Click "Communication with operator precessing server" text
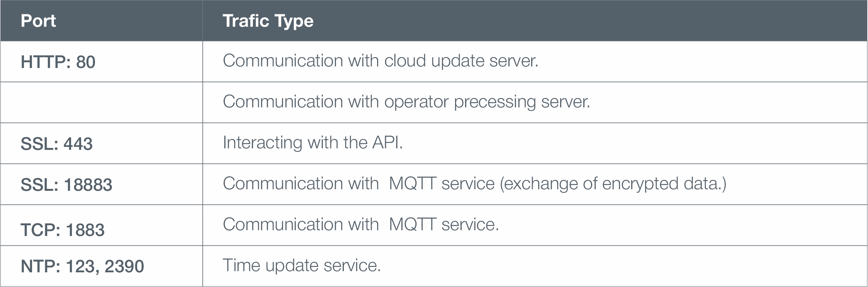 (406, 102)
